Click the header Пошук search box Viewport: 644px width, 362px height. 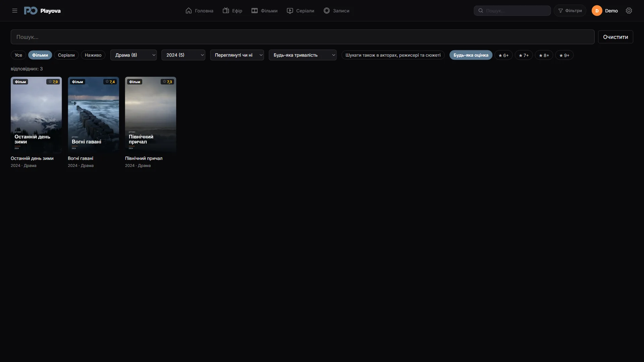[512, 11]
